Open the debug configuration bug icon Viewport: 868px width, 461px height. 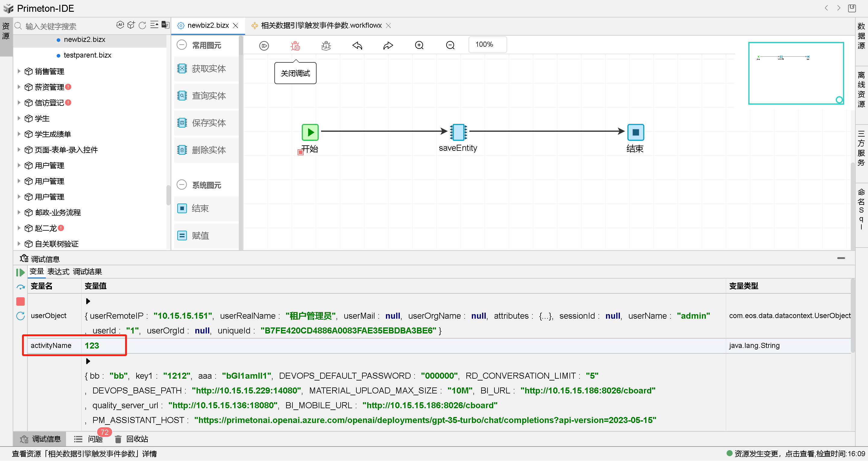(x=326, y=45)
